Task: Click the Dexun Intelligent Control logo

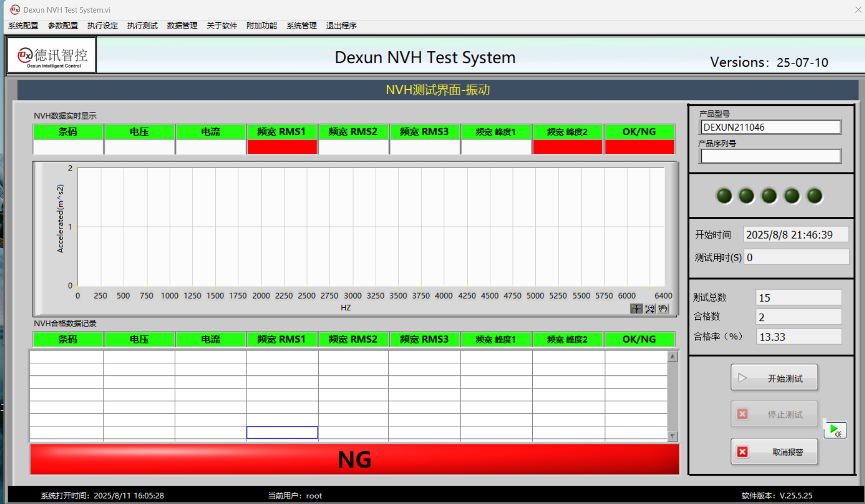Action: click(52, 55)
